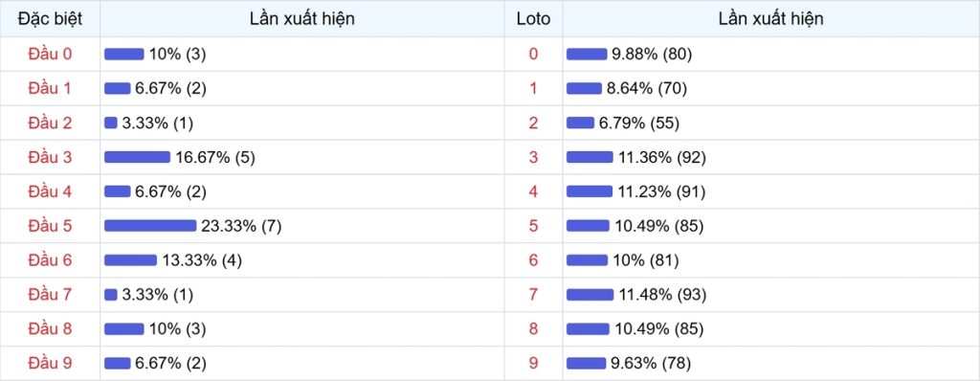Click the Đầu 7 label
The image size is (980, 381).
50,295
